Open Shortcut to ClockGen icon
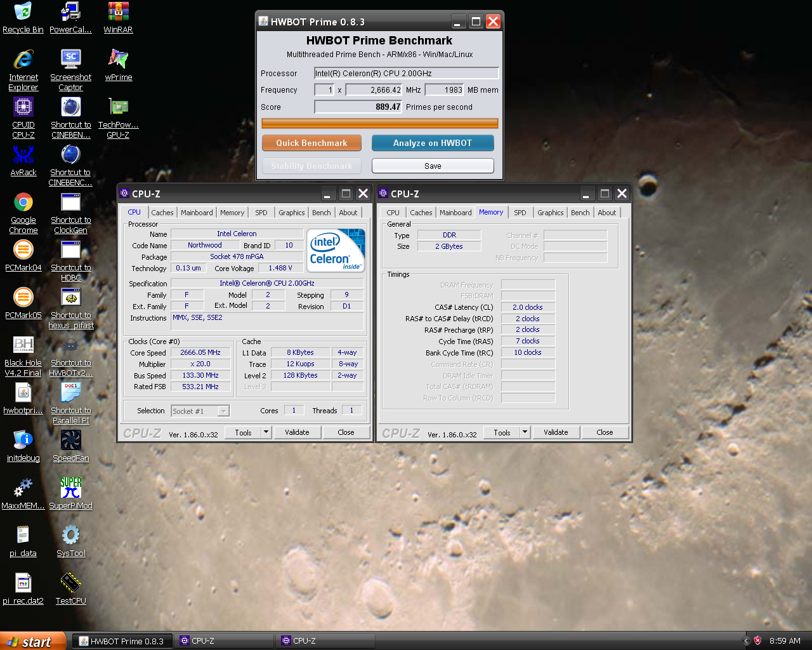 (x=70, y=213)
